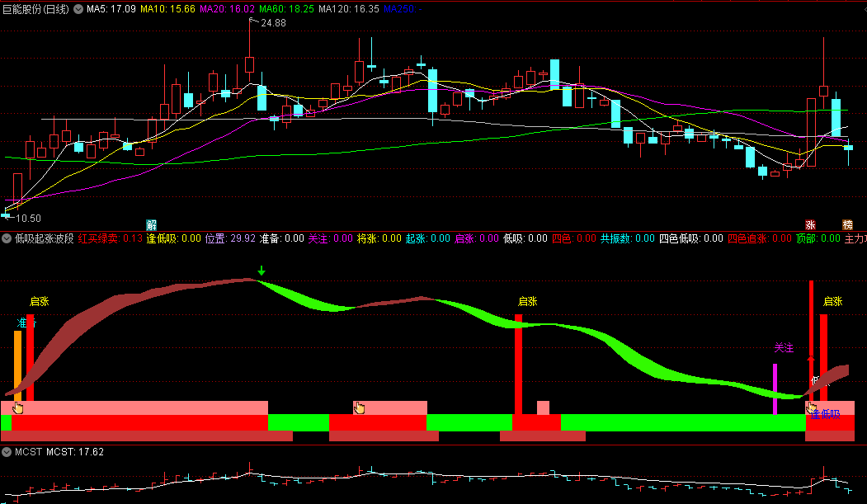Click the 共振数: 0.00 value

pyautogui.click(x=628, y=238)
